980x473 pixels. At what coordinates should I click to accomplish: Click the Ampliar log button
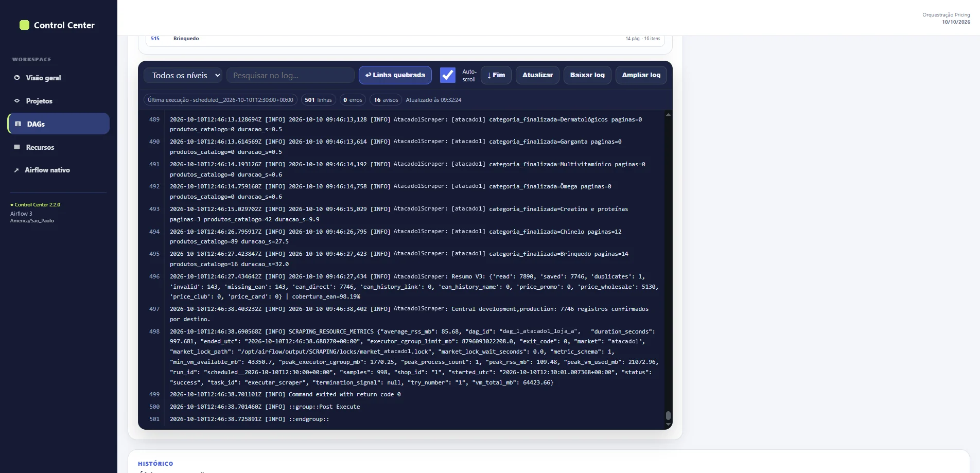pyautogui.click(x=641, y=75)
